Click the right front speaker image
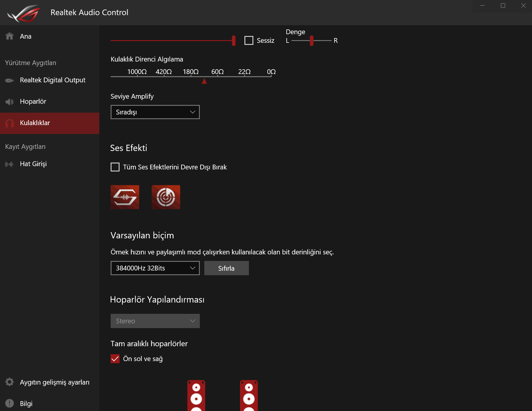 [249, 396]
